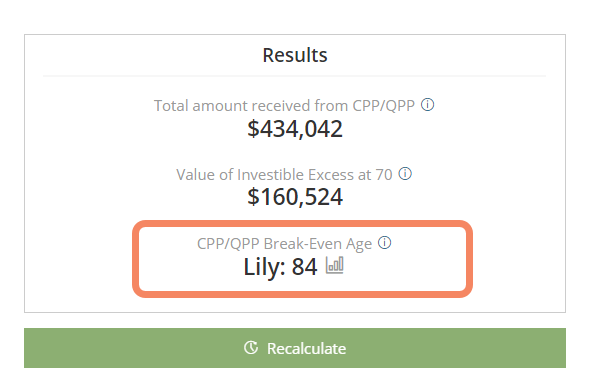Click the Value of Investible Excess label
The width and height of the screenshot is (592, 389).
284,175
